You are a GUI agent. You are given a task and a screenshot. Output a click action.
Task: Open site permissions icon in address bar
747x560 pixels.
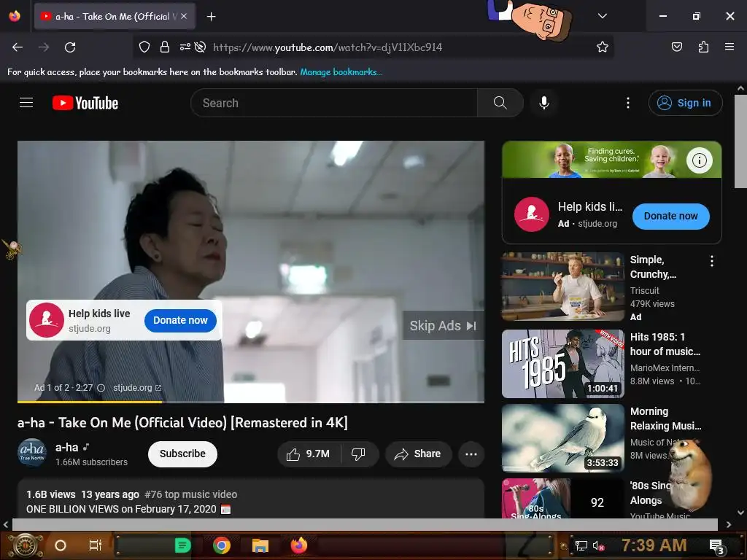[x=185, y=47]
